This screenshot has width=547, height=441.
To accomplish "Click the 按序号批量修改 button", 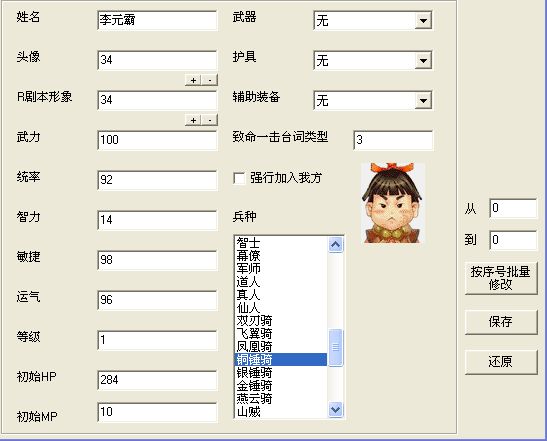I will point(501,278).
